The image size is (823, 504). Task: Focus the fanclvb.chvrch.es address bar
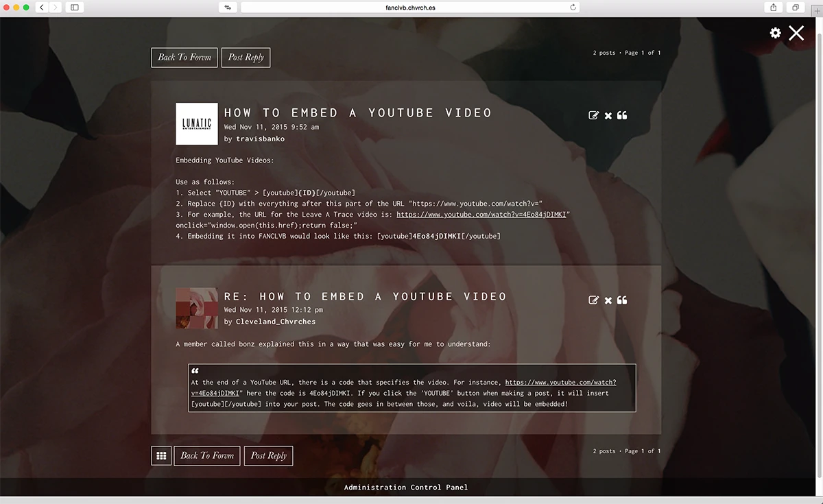410,7
